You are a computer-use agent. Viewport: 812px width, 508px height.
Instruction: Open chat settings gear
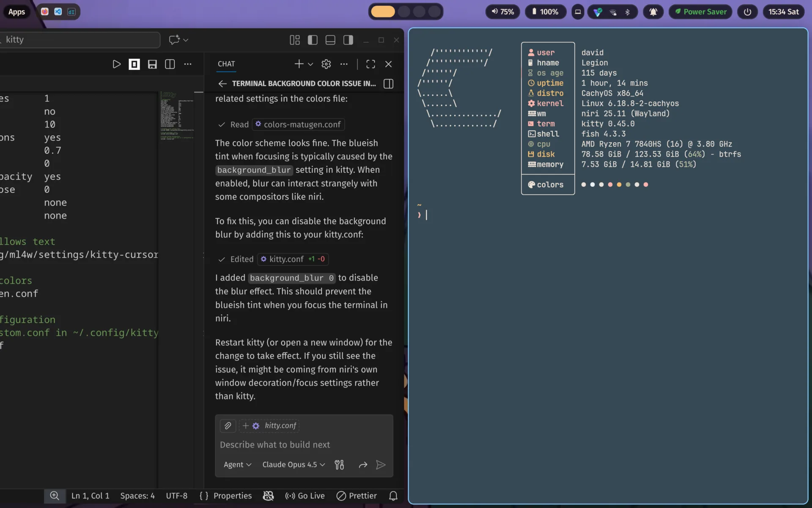point(326,64)
